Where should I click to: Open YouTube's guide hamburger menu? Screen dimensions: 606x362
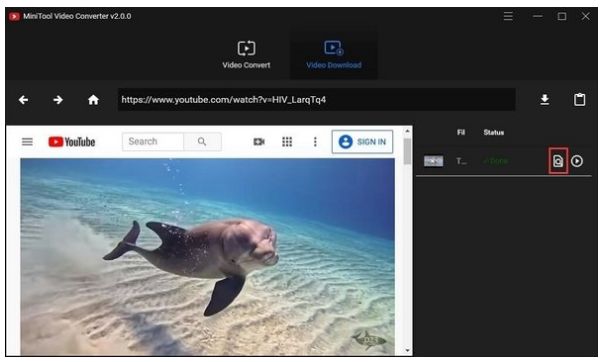[x=27, y=142]
